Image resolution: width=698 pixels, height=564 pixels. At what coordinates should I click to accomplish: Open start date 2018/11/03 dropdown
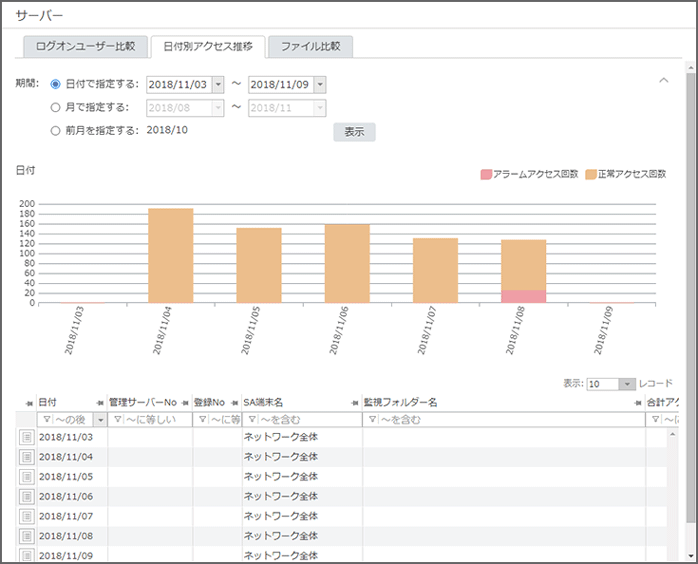click(218, 85)
